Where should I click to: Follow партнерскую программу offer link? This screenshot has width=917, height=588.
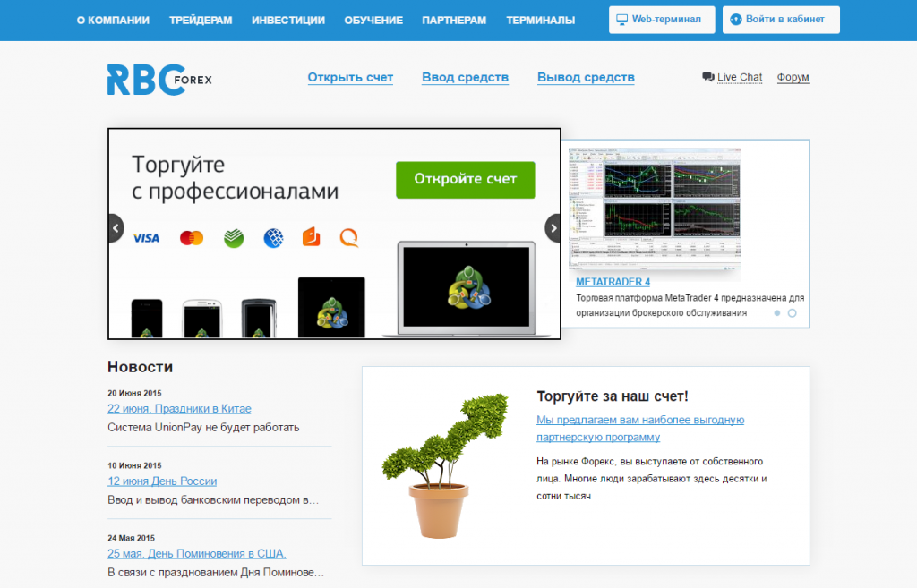(640, 429)
